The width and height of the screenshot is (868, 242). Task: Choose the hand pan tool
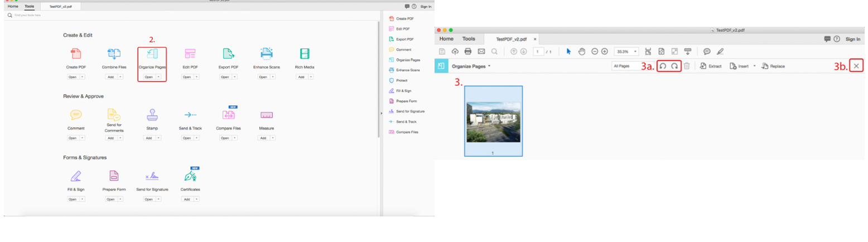click(x=581, y=51)
